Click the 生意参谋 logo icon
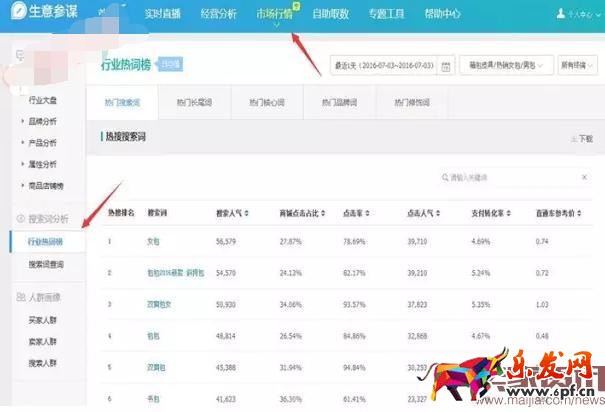The height and width of the screenshot is (412, 605). pos(19,11)
